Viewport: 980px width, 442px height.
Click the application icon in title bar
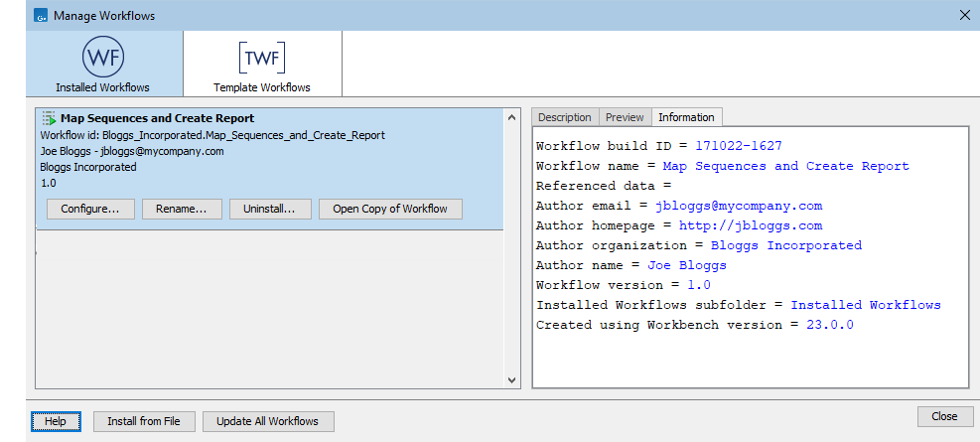[41, 16]
